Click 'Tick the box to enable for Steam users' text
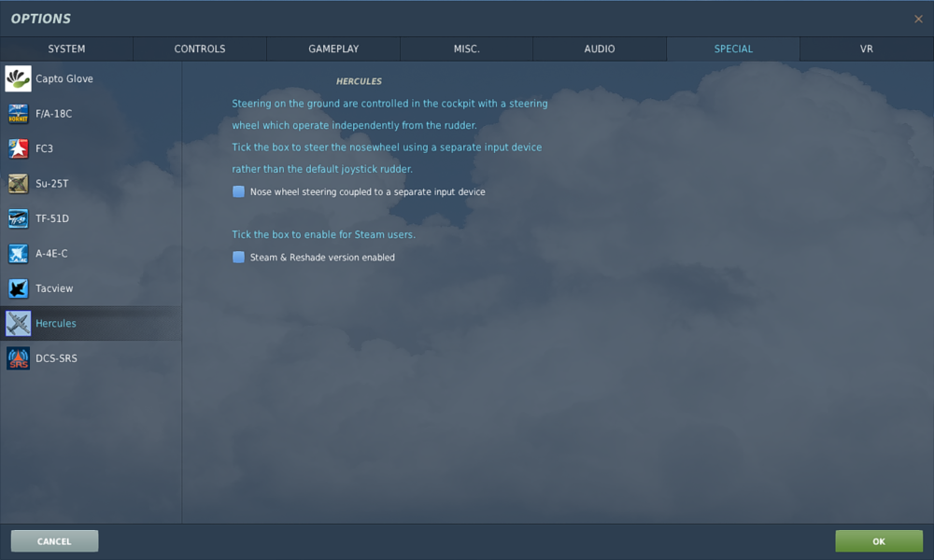This screenshot has height=560, width=934. click(323, 234)
